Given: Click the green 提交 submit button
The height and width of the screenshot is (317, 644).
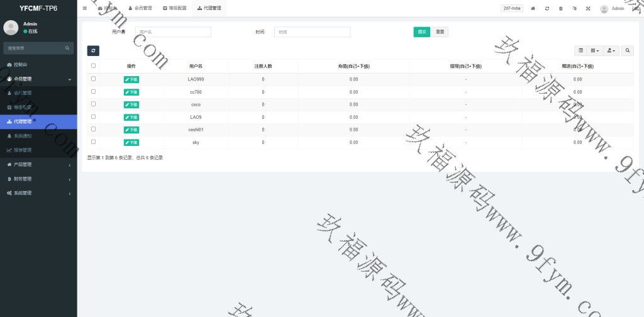Looking at the screenshot, I should coord(421,32).
